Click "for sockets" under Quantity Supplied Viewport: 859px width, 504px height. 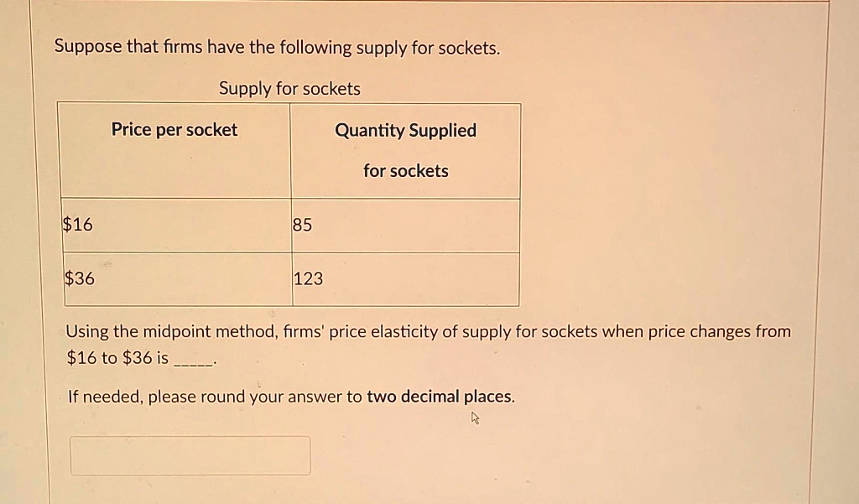[x=405, y=171]
